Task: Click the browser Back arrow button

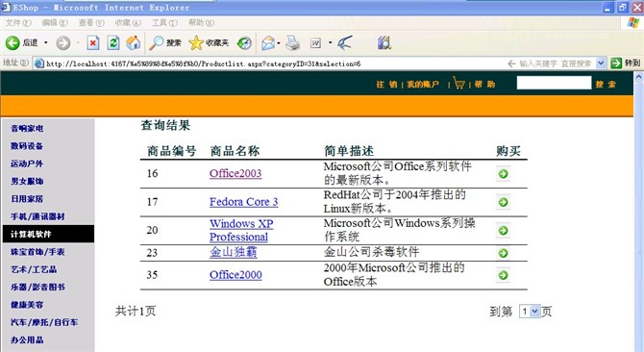Action: (x=12, y=42)
